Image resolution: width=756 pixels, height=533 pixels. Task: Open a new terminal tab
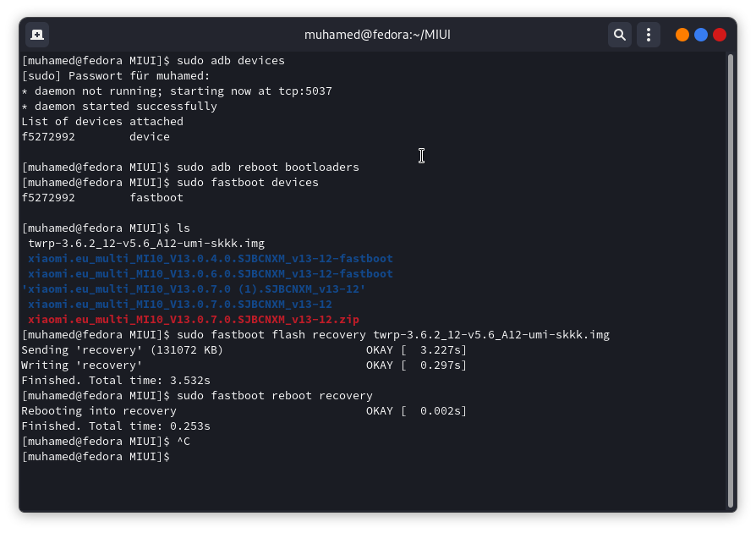(37, 35)
